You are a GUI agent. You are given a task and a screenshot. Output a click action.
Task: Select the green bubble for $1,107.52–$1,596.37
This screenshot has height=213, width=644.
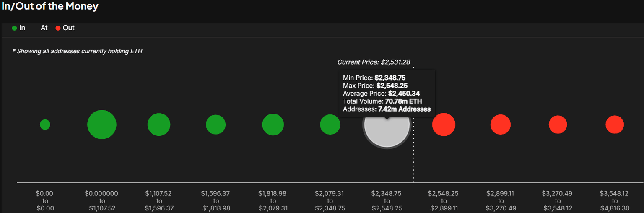click(x=159, y=125)
